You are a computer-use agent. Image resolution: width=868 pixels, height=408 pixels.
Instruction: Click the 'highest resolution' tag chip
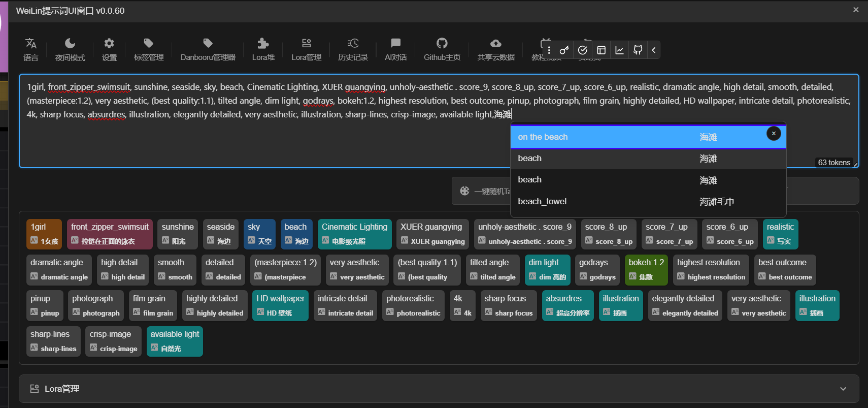coord(711,270)
